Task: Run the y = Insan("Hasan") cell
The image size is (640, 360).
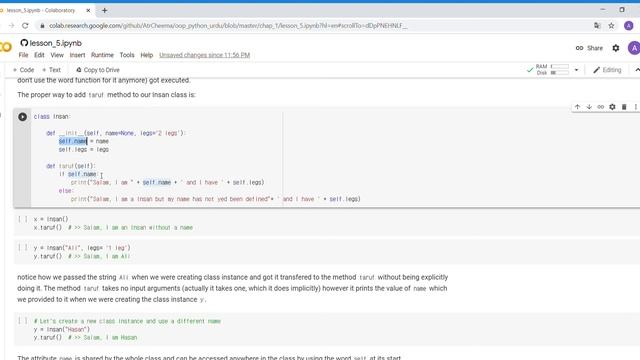Action: [x=23, y=321]
